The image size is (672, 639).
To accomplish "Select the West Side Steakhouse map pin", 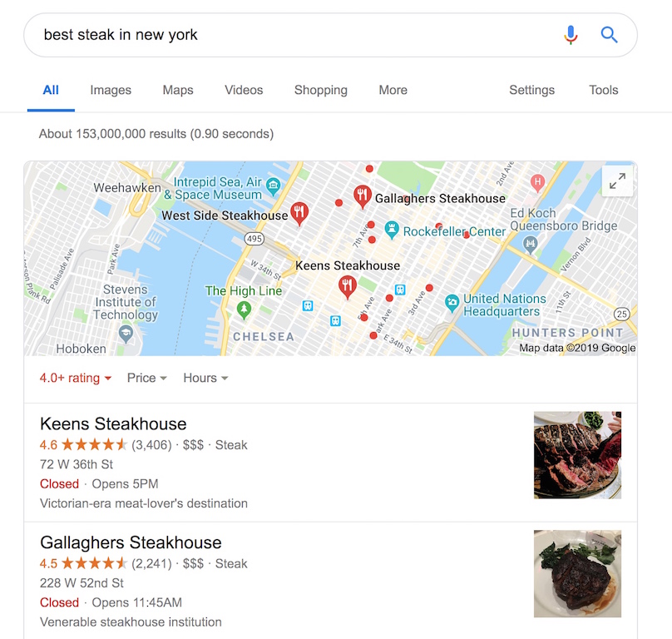I will pyautogui.click(x=299, y=214).
